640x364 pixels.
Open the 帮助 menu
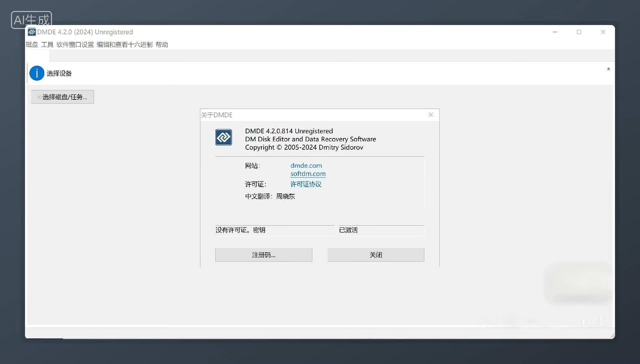[x=162, y=45]
